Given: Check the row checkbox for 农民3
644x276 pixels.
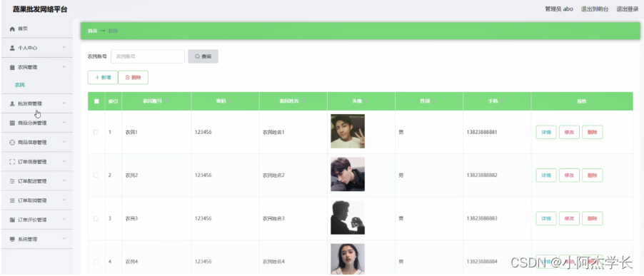Looking at the screenshot, I should (x=96, y=218).
